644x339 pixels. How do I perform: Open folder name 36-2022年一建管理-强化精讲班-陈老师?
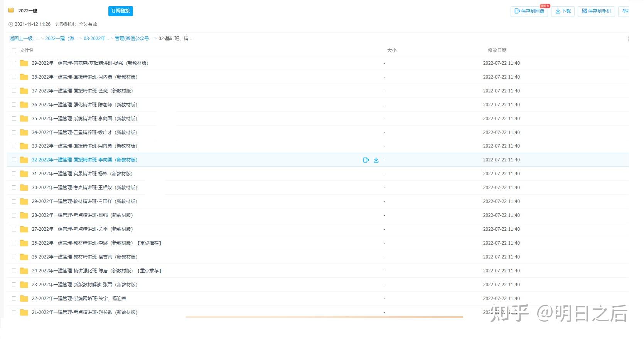tap(84, 105)
